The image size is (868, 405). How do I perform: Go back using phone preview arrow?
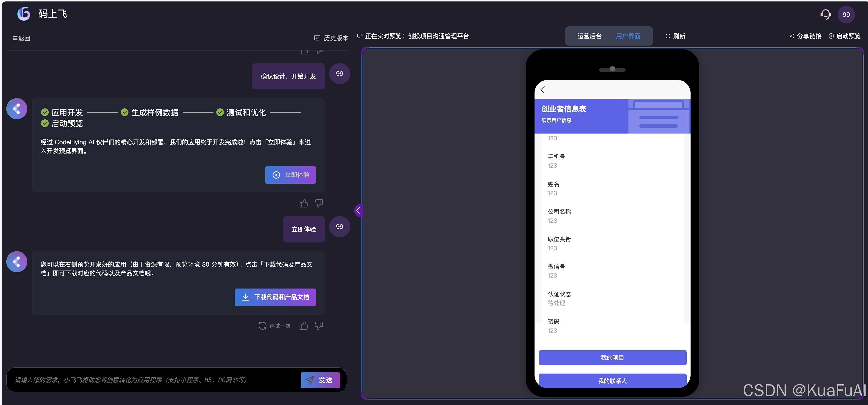(x=543, y=90)
